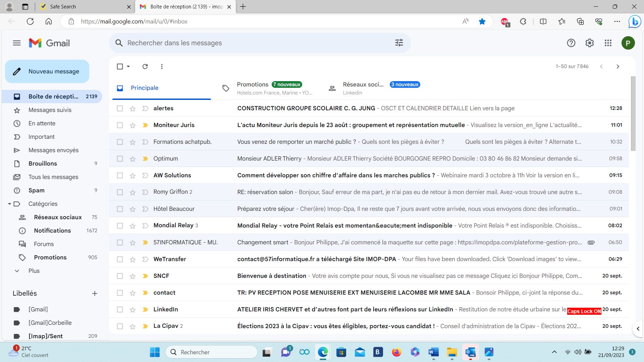This screenshot has width=644, height=362.
Task: Expand the Plus section in sidebar
Action: click(x=34, y=271)
